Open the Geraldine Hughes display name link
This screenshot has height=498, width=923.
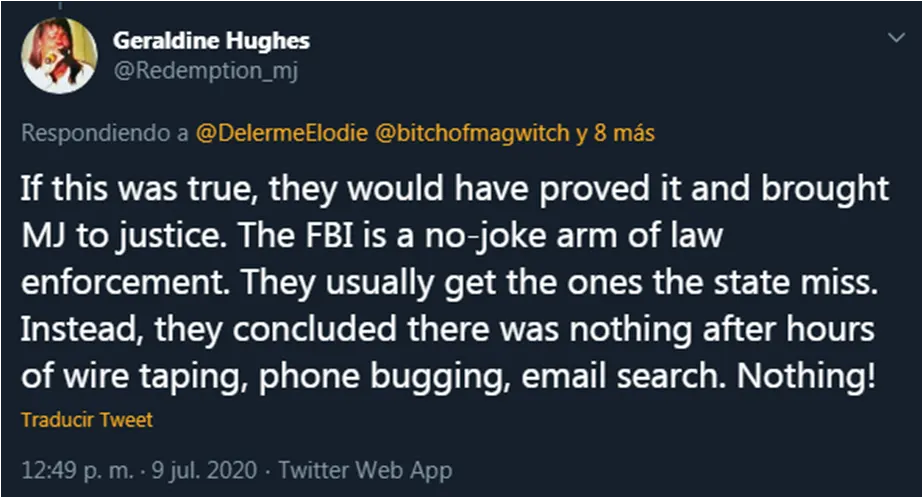click(x=212, y=41)
